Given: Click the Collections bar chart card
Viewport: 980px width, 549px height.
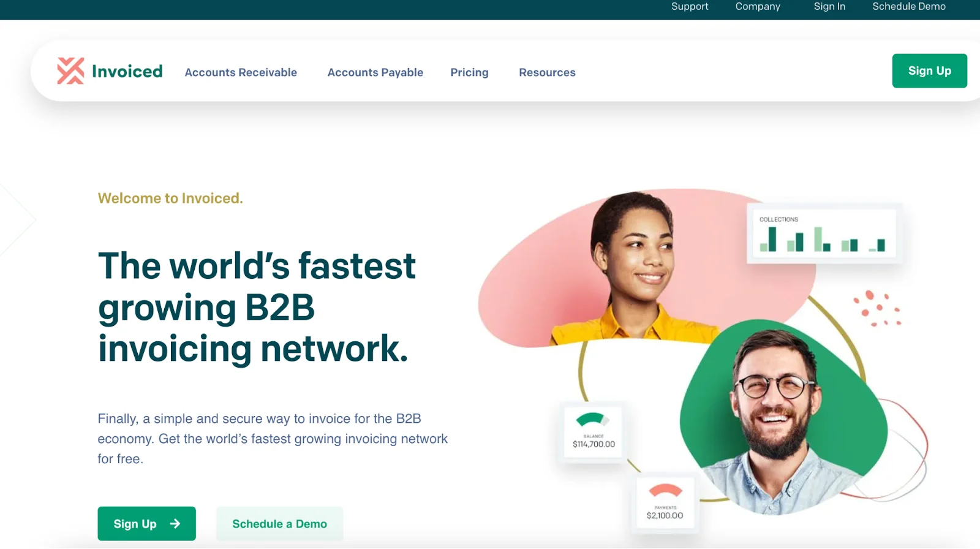Looking at the screenshot, I should pyautogui.click(x=824, y=233).
